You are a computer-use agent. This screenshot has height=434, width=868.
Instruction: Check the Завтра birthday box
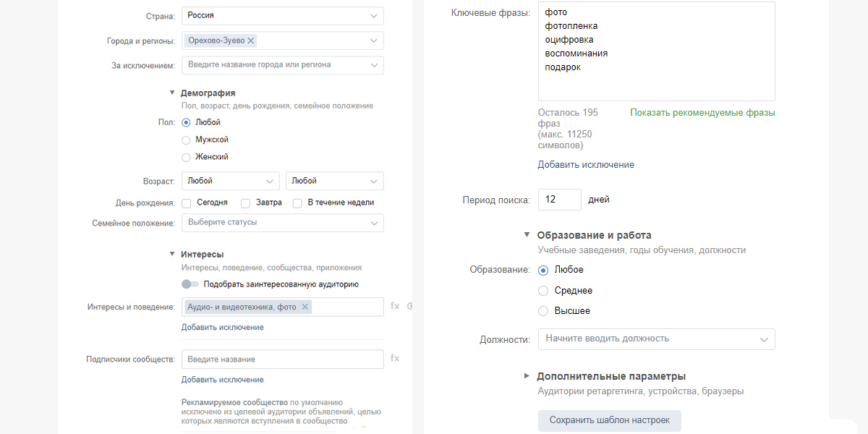pos(246,203)
